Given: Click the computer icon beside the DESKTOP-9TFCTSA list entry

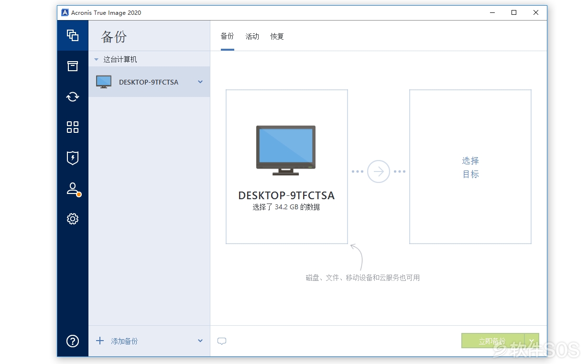Looking at the screenshot, I should pos(104,82).
